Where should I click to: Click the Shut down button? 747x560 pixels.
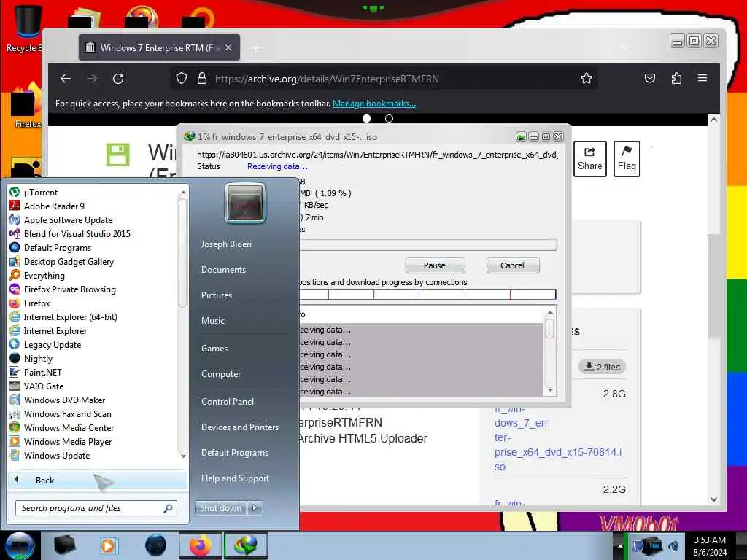tap(220, 508)
